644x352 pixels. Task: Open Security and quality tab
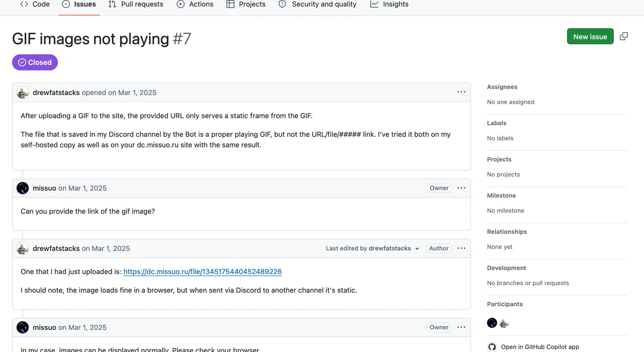pos(317,4)
